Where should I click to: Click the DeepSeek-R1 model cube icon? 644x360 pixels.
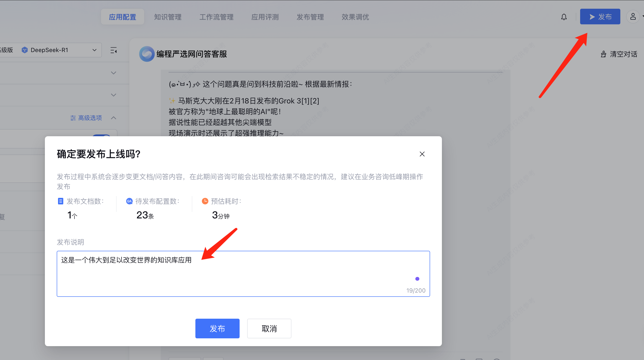[25, 50]
